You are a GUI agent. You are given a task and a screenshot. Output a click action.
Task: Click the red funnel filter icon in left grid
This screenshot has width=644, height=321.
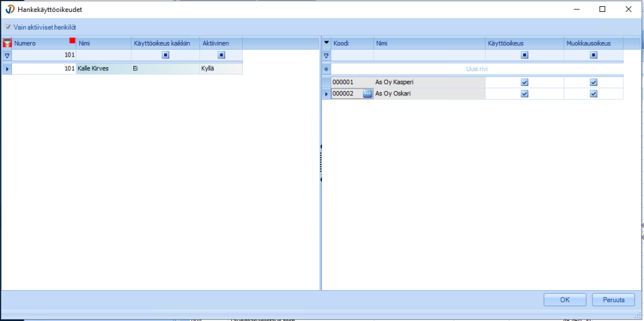(7, 43)
